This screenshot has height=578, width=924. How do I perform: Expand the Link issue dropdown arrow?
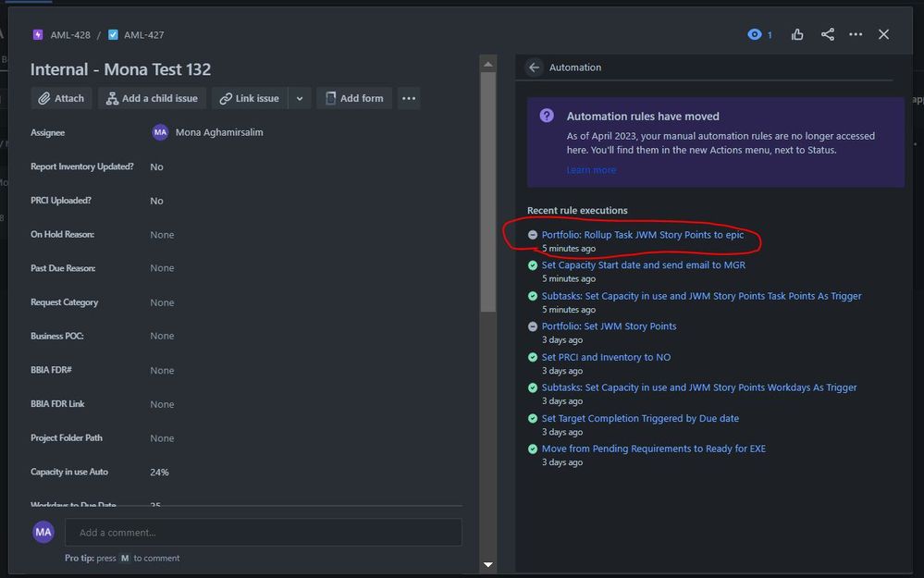coord(300,98)
